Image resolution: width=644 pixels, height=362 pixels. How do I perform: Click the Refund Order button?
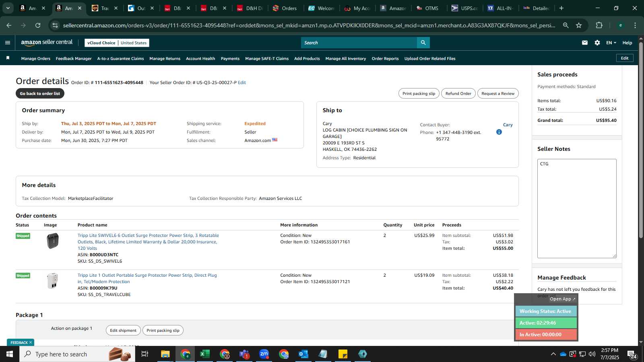[x=458, y=93]
